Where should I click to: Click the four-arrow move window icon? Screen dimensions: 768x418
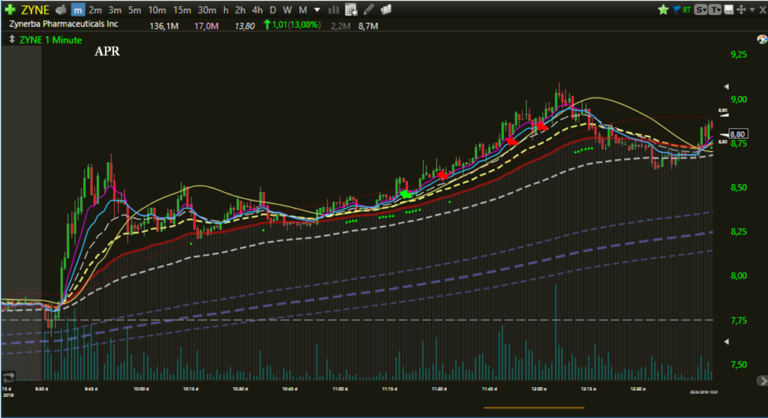click(x=740, y=9)
